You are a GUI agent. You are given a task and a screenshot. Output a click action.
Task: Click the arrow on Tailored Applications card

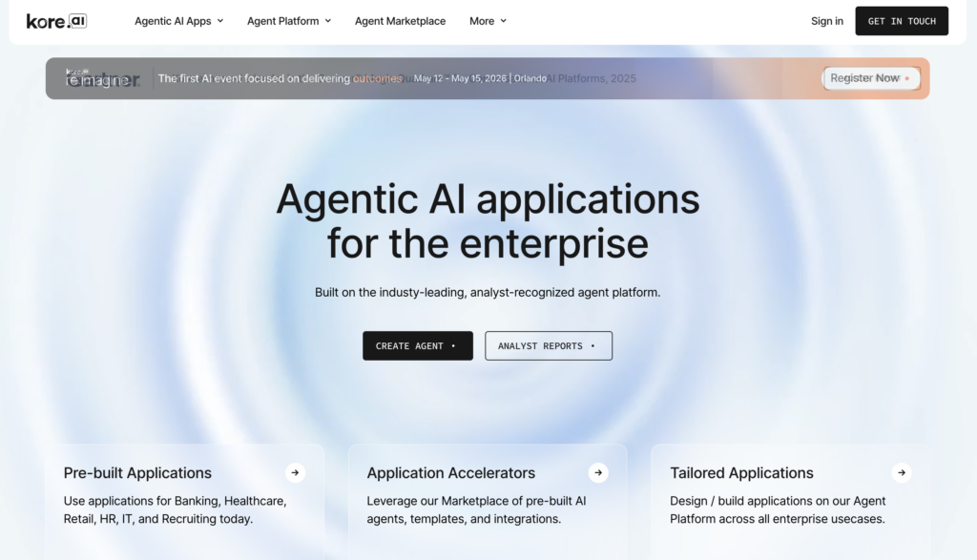[902, 472]
